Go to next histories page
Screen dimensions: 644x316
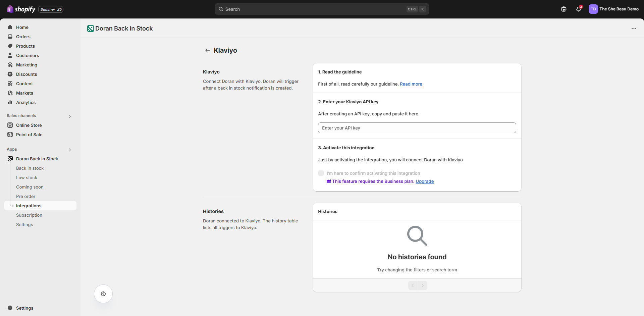tap(423, 285)
